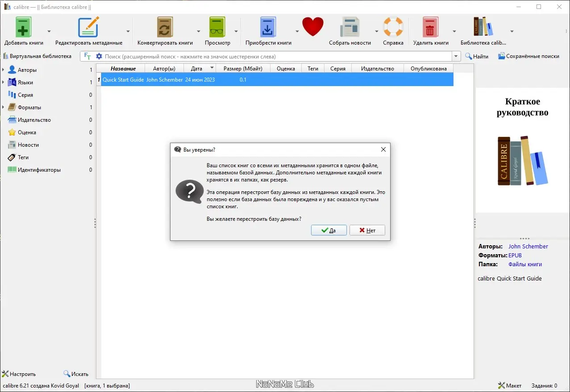
Task: Sort by Теги column header
Action: tap(313, 68)
